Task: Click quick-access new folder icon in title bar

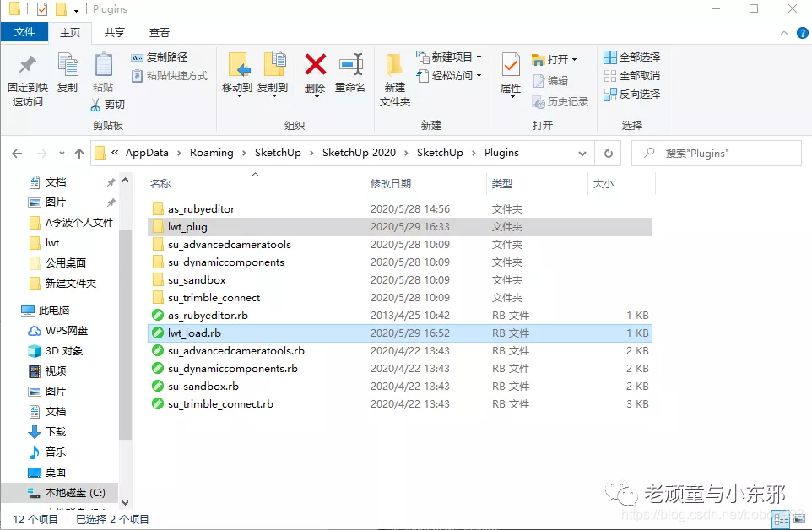Action: tap(61, 9)
